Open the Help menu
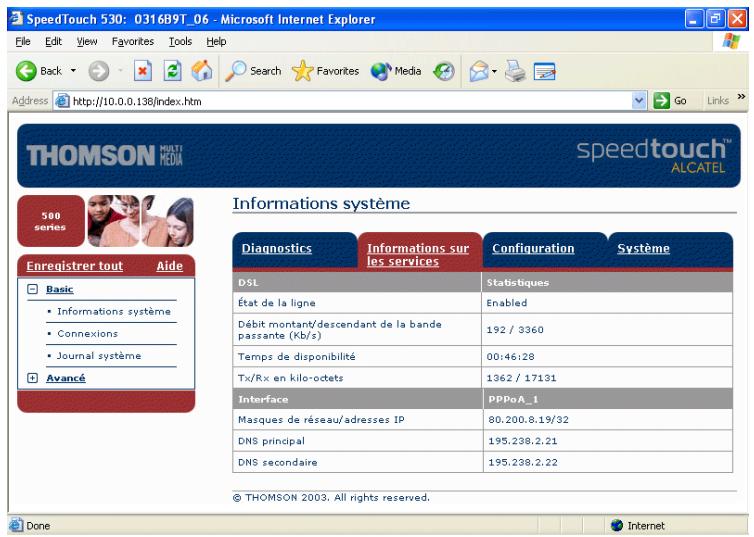Image resolution: width=754 pixels, height=537 pixels. (x=216, y=41)
